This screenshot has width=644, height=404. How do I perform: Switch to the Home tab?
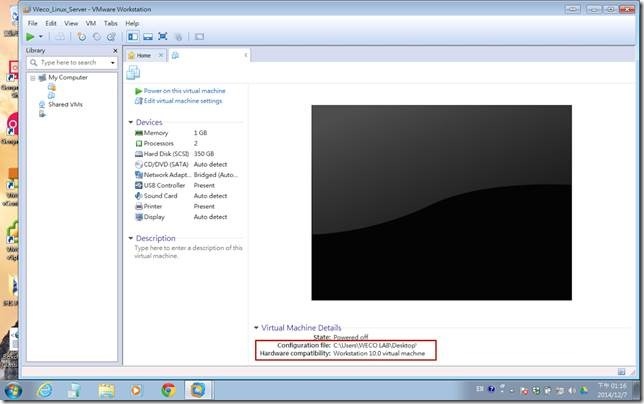coord(143,55)
